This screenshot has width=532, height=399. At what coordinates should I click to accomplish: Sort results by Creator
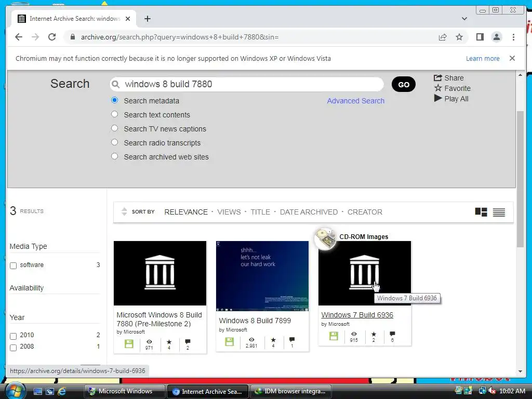tap(365, 212)
